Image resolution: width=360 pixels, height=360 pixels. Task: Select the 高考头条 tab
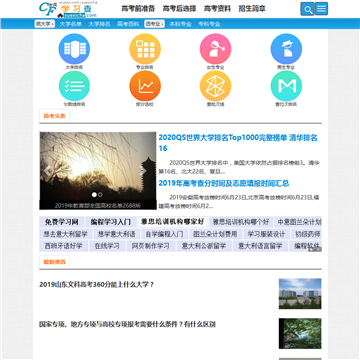pos(54,116)
